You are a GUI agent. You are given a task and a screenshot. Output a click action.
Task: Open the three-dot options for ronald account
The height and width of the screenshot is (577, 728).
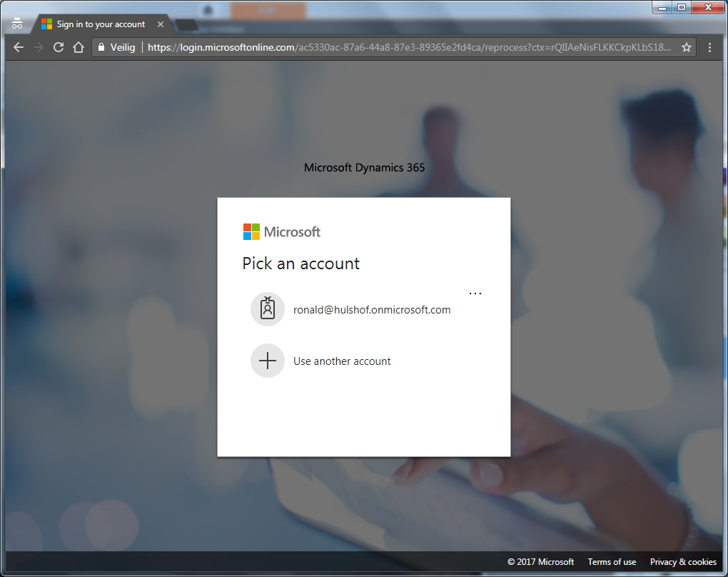[475, 293]
